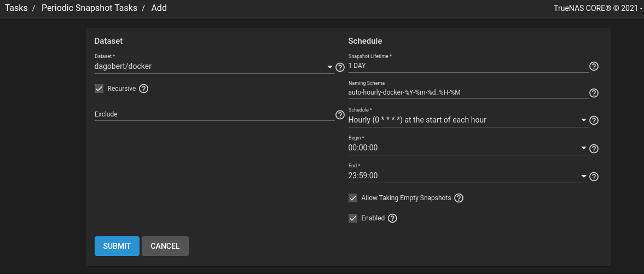Expand the Dataset dropdown
The height and width of the screenshot is (274, 644).
click(x=330, y=67)
